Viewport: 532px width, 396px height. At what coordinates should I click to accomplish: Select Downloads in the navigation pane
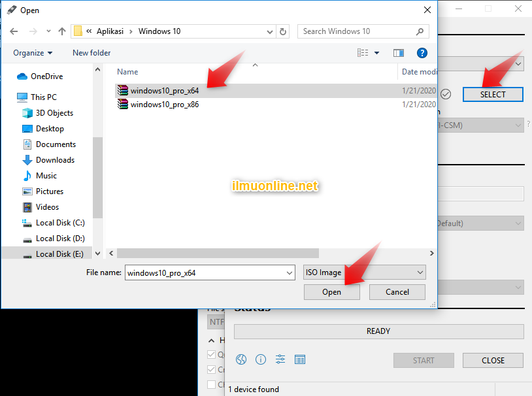coord(55,160)
